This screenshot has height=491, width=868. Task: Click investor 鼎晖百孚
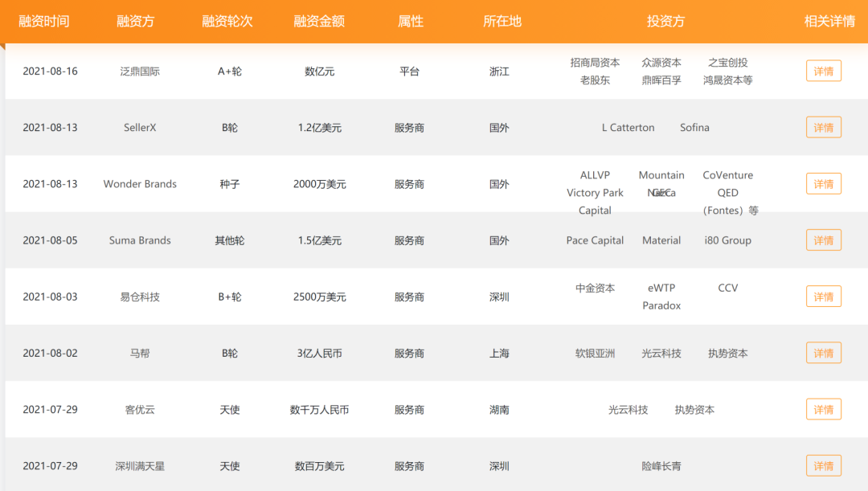(x=661, y=80)
